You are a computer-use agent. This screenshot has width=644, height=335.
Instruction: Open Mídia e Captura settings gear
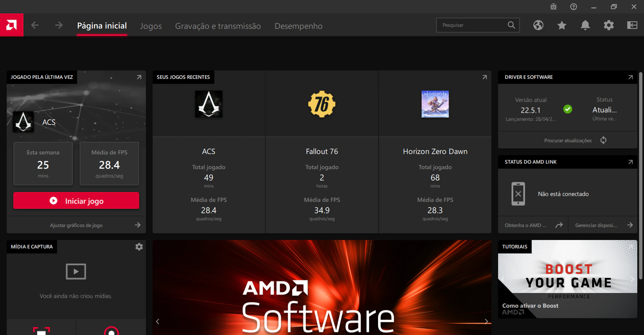[139, 247]
